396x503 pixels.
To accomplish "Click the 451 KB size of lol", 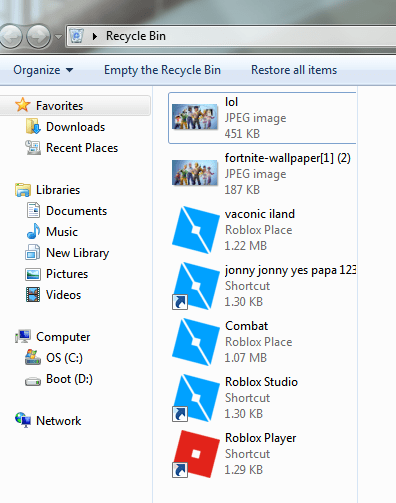I will click(x=242, y=134).
